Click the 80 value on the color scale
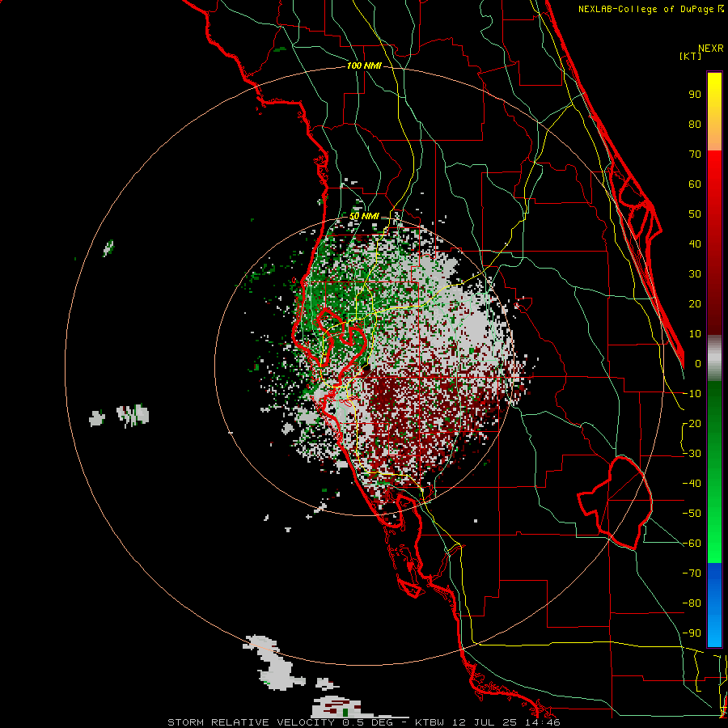 point(695,125)
